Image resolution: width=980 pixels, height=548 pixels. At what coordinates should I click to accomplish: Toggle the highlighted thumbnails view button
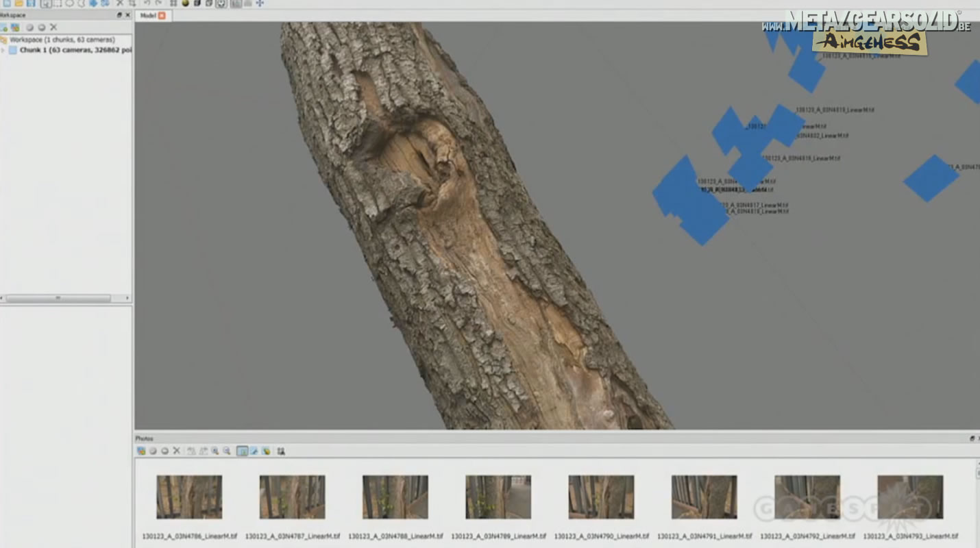pyautogui.click(x=242, y=451)
